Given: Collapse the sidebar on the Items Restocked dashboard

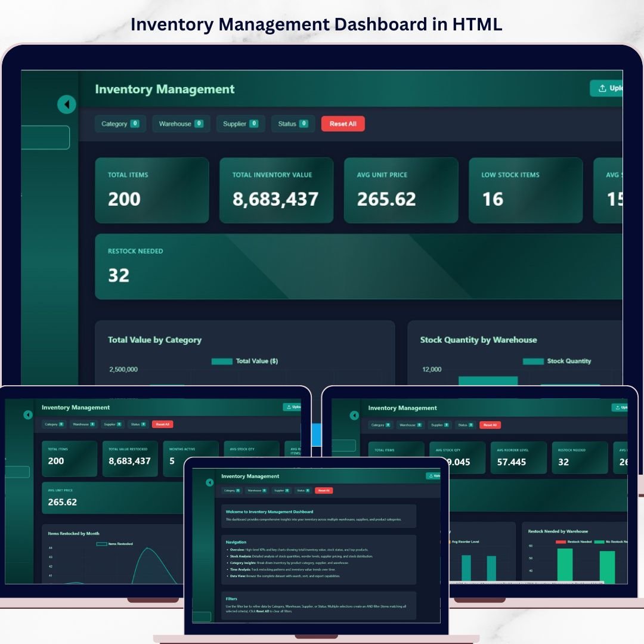Looking at the screenshot, I should click(27, 414).
